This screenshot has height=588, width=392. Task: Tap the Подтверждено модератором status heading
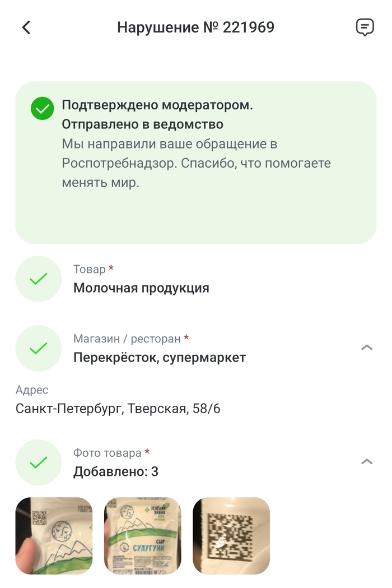157,105
